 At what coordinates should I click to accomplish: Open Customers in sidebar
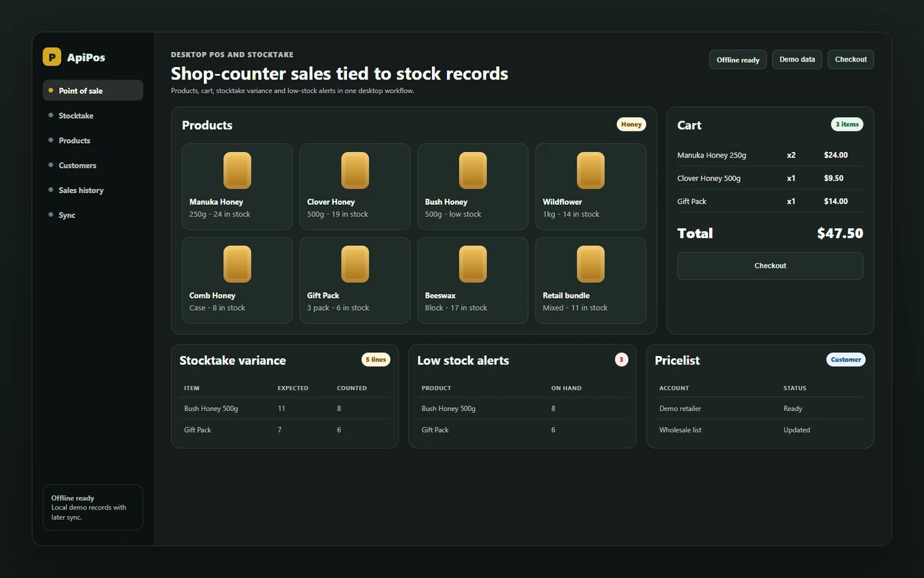(x=93, y=165)
